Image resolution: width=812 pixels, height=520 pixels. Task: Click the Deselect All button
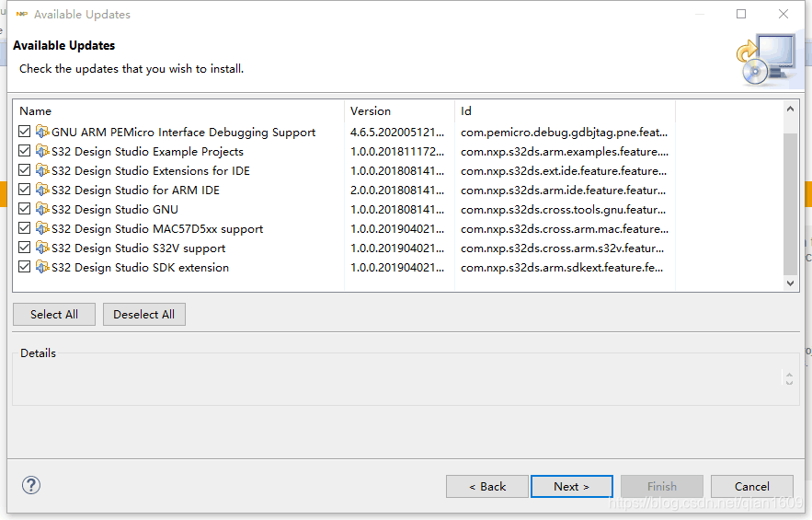tap(144, 315)
